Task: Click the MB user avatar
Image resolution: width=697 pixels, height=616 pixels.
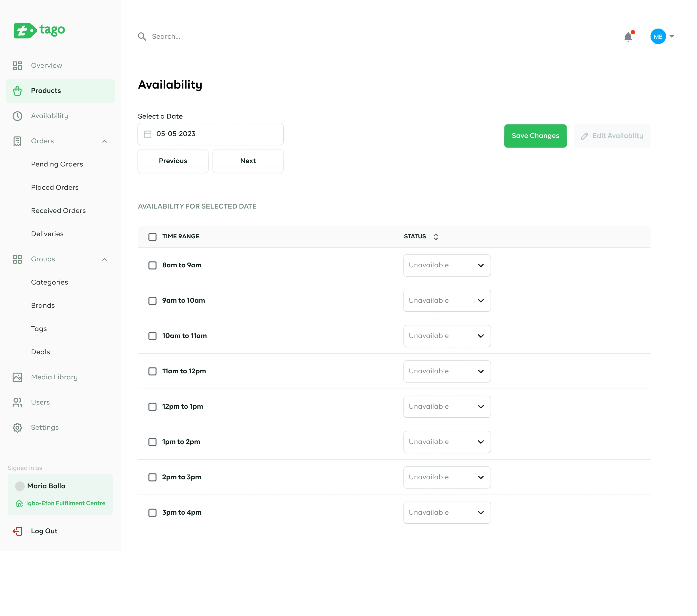Action: tap(658, 37)
